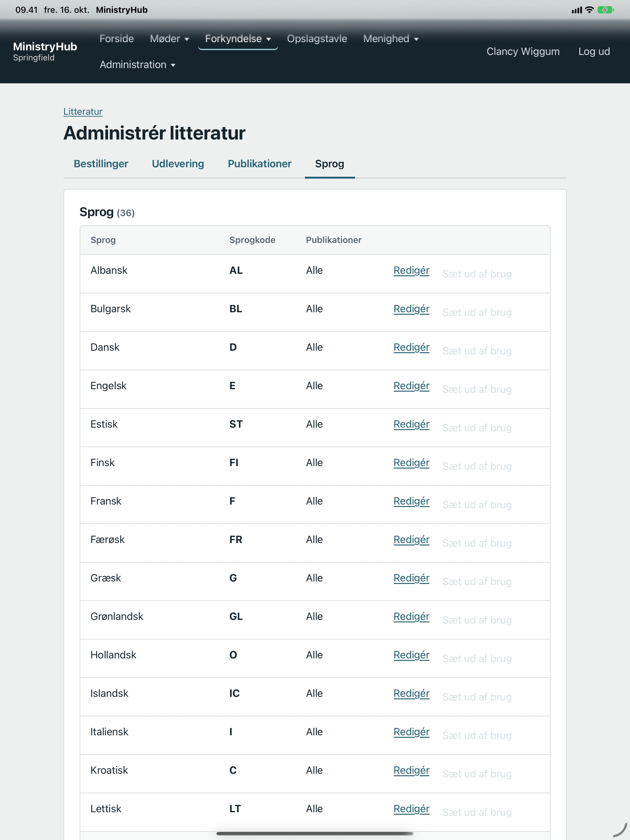The height and width of the screenshot is (840, 630).
Task: Go to Forside in navigation
Action: coord(117,39)
